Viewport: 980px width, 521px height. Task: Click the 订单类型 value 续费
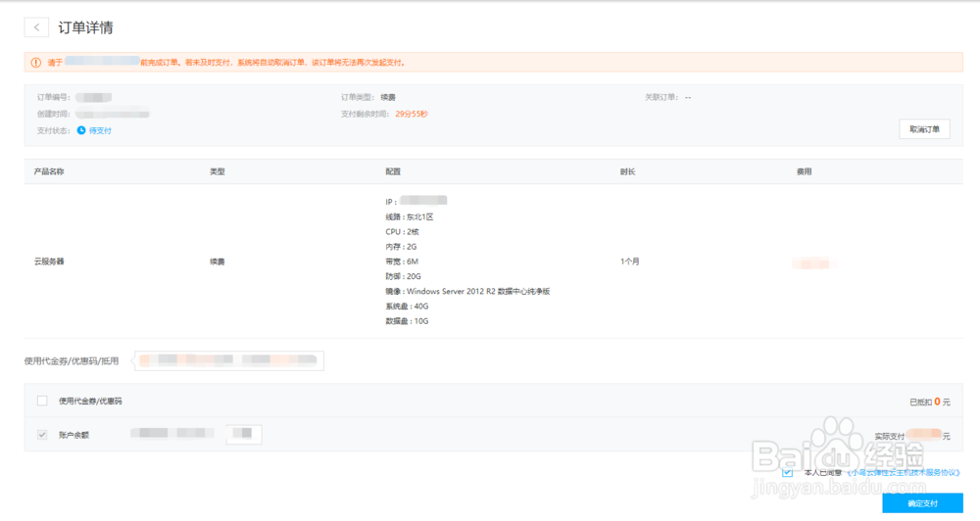pos(388,98)
